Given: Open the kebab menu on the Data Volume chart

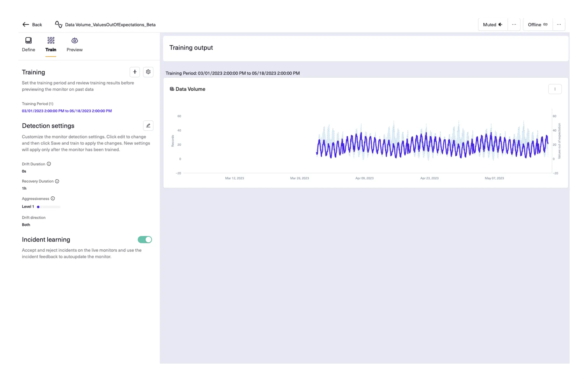Looking at the screenshot, I should pyautogui.click(x=555, y=89).
